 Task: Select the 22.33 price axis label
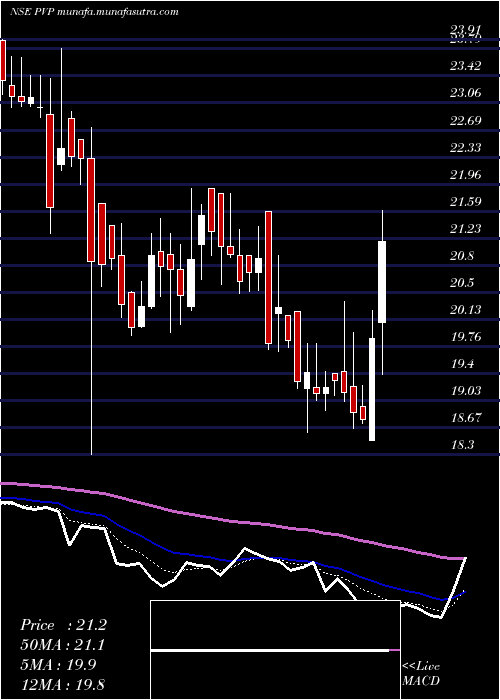tap(465, 147)
